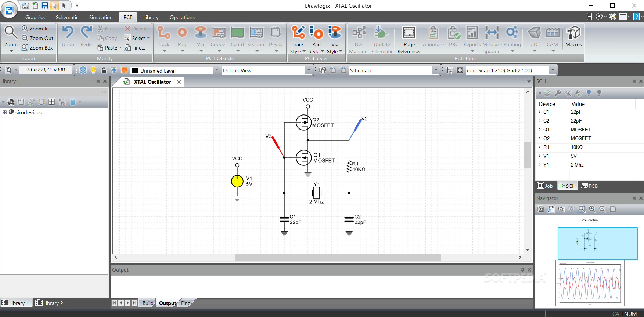
Task: Toggle the gray lightbulb in SCH panel
Action: tap(599, 93)
